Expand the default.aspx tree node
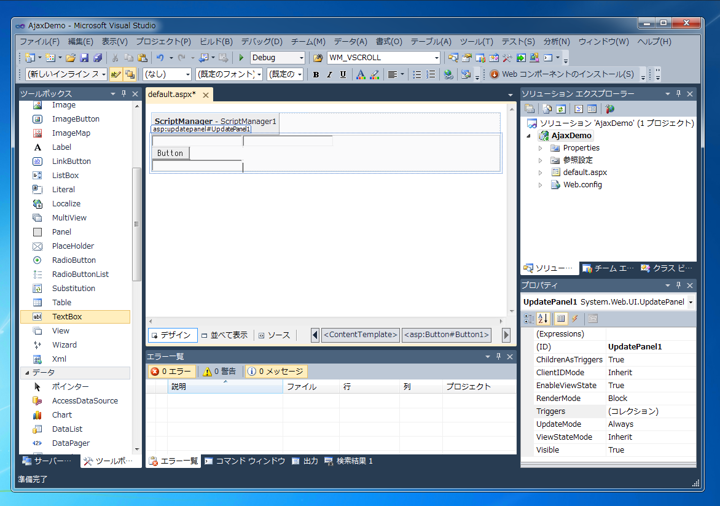Image resolution: width=720 pixels, height=506 pixels. 540,173
